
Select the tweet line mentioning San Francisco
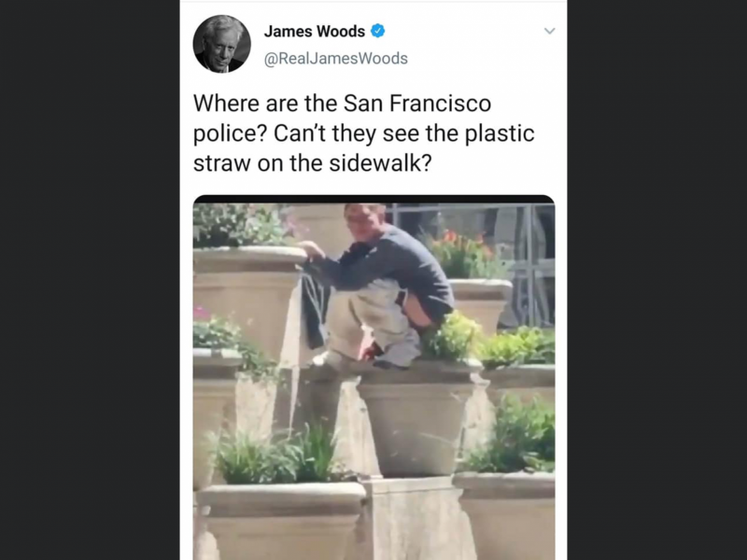(342, 103)
